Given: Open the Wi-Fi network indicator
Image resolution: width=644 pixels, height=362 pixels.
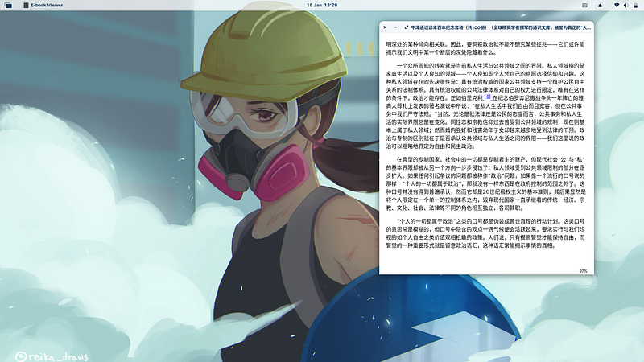Looking at the screenshot, I should pyautogui.click(x=617, y=6).
